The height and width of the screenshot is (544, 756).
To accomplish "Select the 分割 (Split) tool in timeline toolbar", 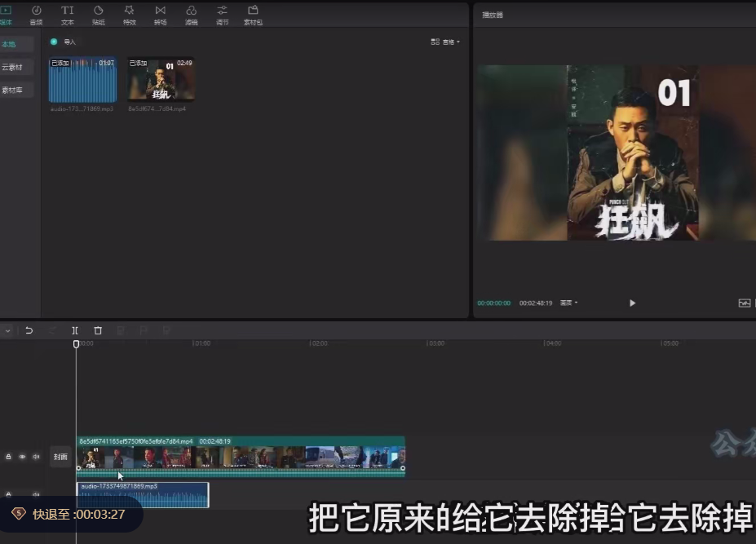I will click(75, 330).
